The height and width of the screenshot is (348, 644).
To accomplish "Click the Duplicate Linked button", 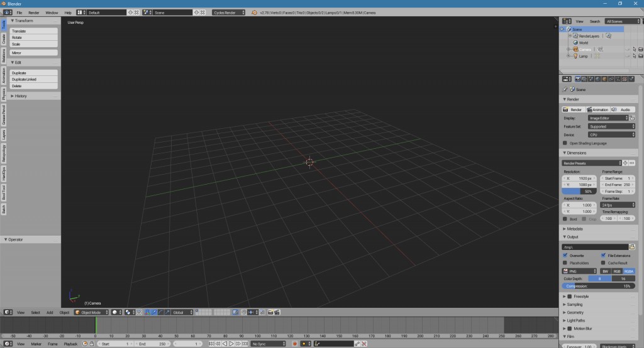I will tap(34, 80).
